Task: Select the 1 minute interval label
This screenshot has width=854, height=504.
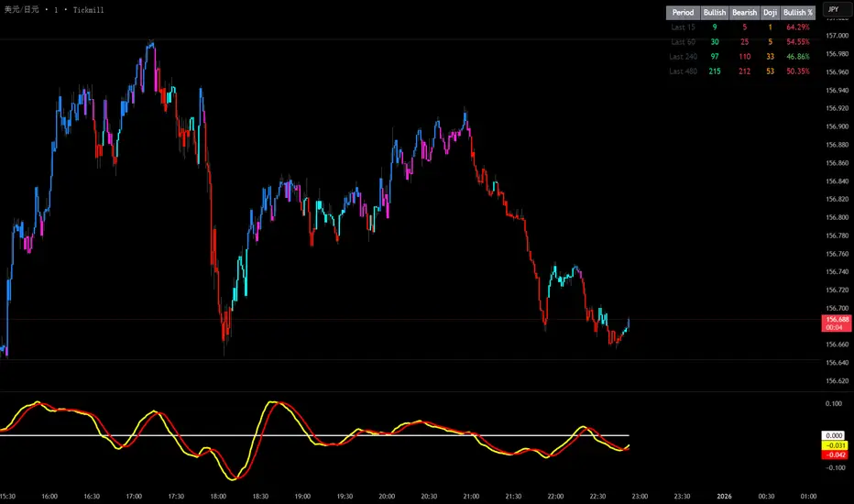Action: tap(56, 10)
